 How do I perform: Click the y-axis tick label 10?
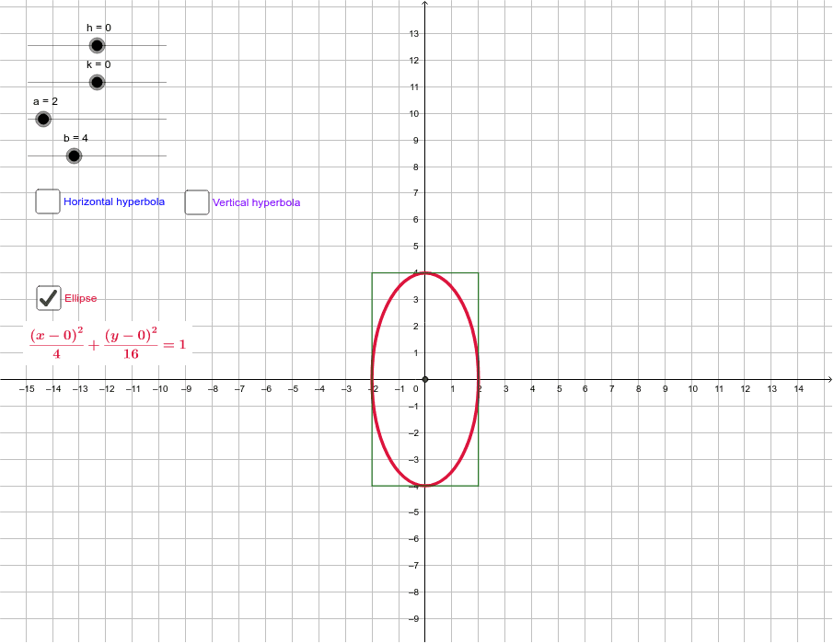(414, 113)
